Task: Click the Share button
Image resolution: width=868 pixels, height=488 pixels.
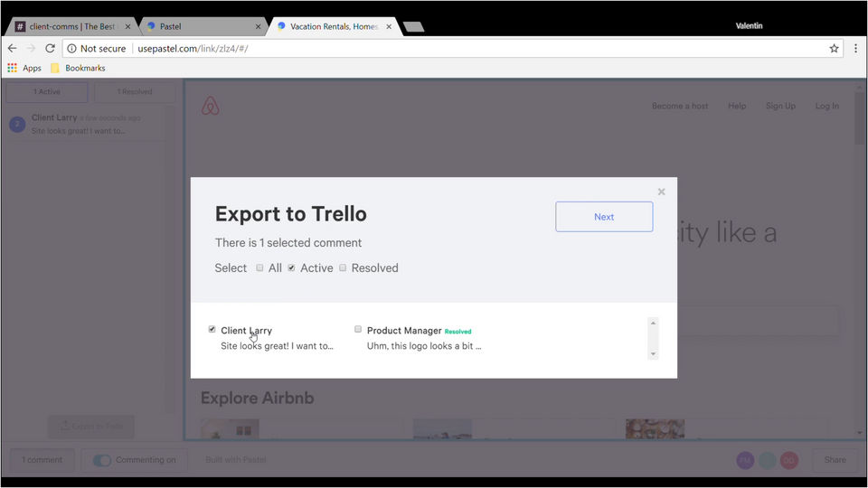Action: (x=835, y=460)
